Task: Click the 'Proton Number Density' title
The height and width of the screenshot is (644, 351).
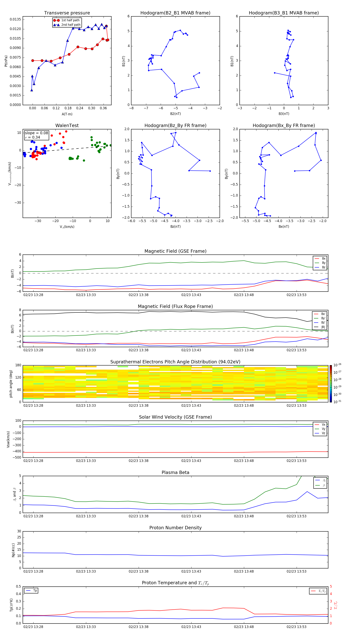Action: coord(175,528)
